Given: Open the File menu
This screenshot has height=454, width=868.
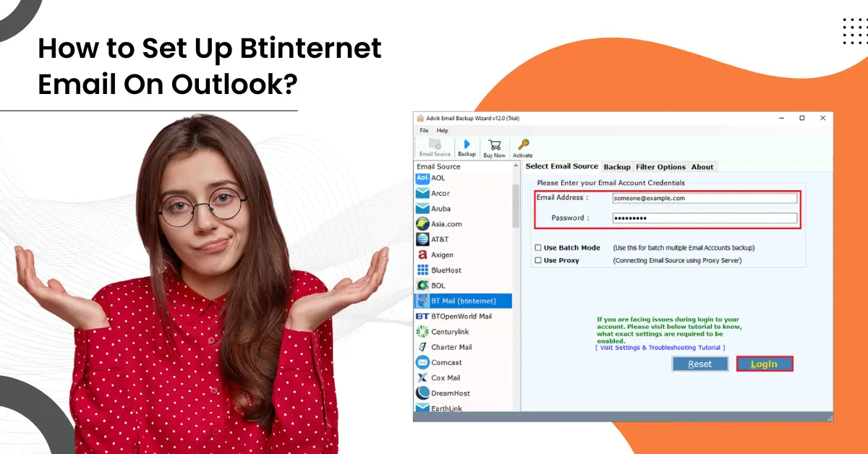Looking at the screenshot, I should (423, 131).
